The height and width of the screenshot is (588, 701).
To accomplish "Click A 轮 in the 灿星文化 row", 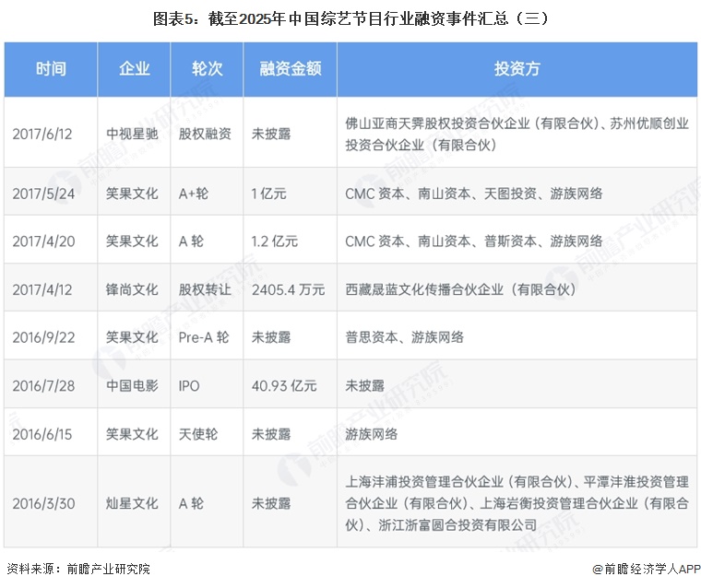I will 191,503.
